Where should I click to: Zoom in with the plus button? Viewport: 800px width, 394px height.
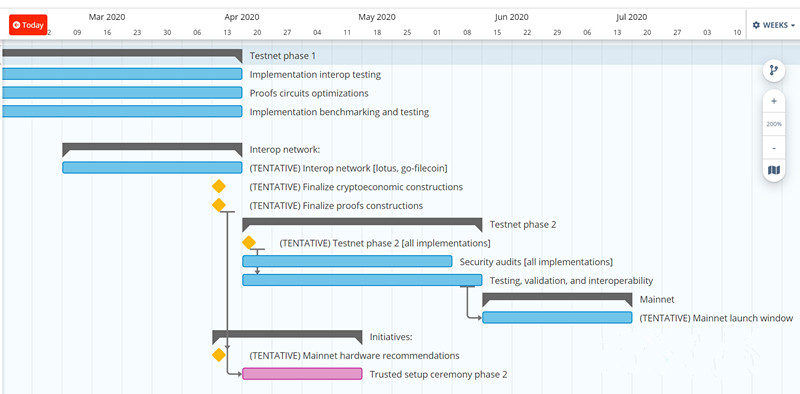[x=773, y=101]
